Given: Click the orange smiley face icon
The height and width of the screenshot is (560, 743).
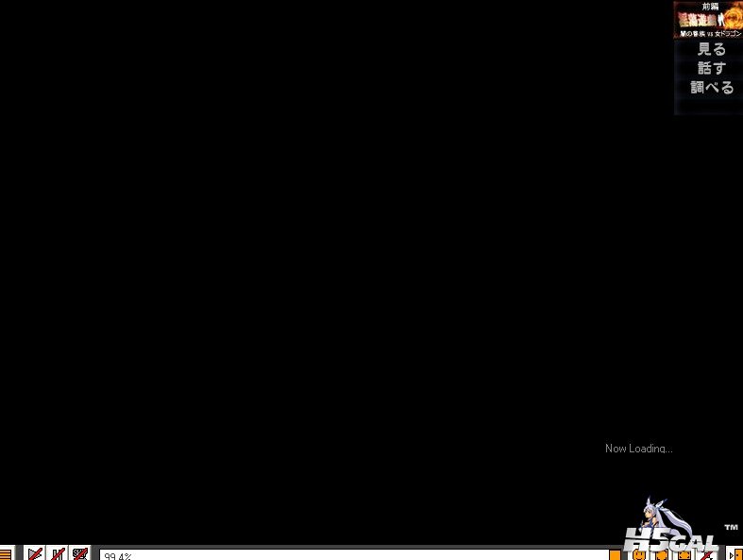Looking at the screenshot, I should point(639,555).
